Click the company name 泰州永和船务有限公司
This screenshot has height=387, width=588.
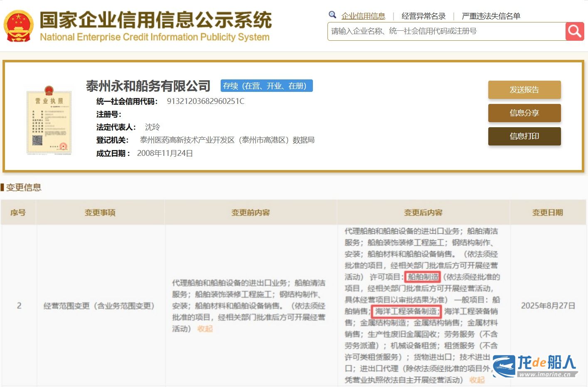click(x=148, y=86)
